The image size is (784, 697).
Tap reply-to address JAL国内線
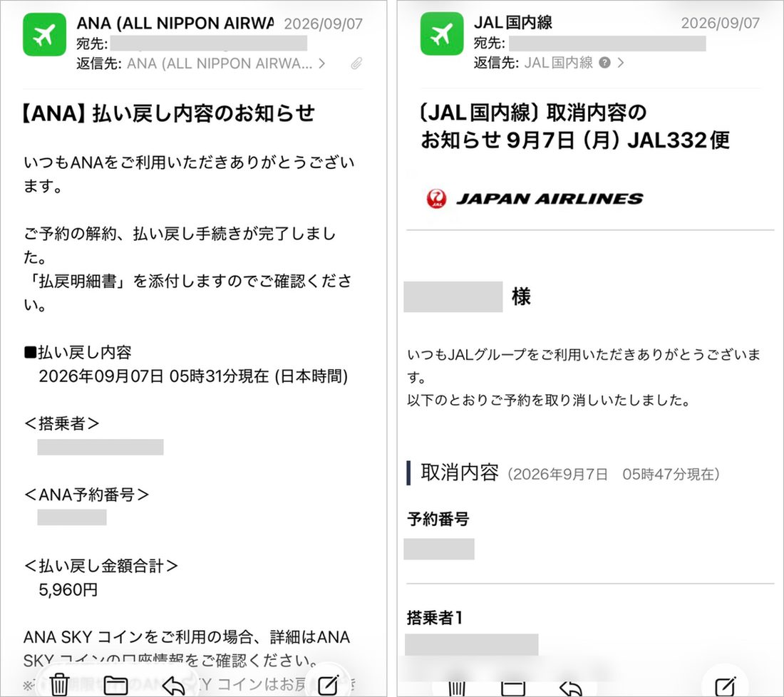pyautogui.click(x=559, y=63)
